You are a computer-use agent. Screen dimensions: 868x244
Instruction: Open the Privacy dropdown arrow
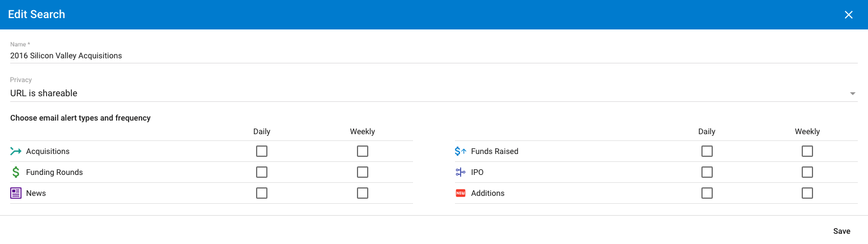coord(853,93)
